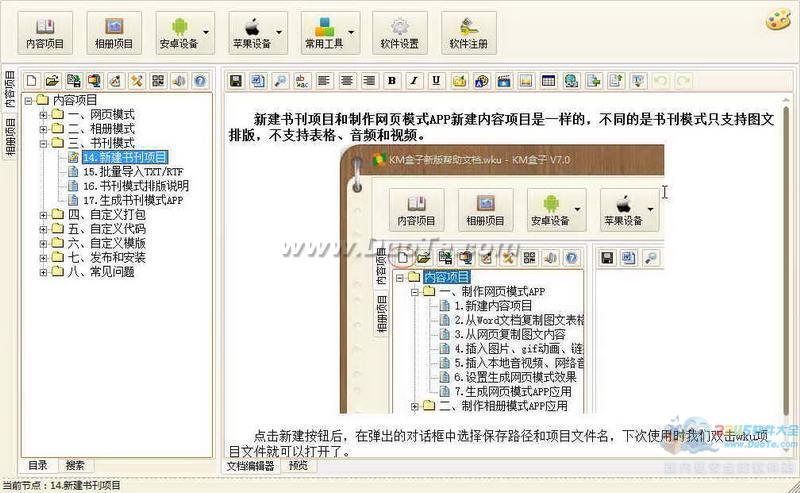
Task: Click the Word document import icon
Action: click(x=258, y=81)
